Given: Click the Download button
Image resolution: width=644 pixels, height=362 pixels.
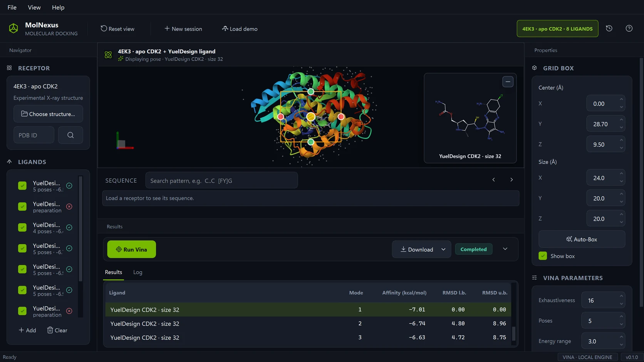Looking at the screenshot, I should point(416,249).
